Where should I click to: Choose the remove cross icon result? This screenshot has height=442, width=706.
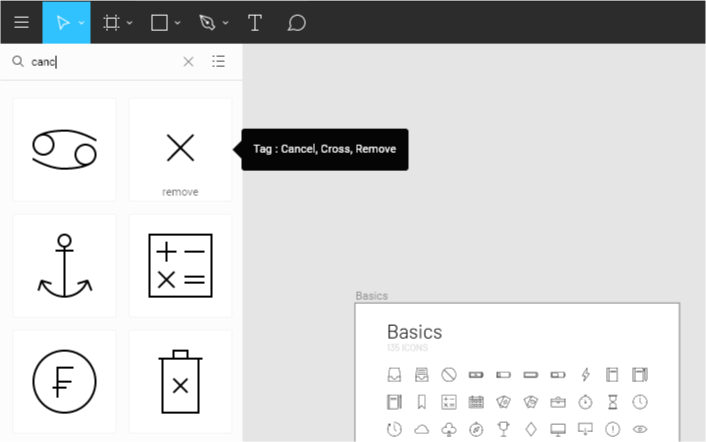pyautogui.click(x=180, y=149)
